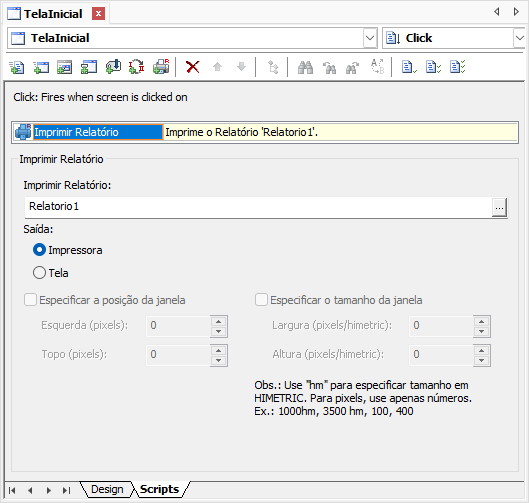This screenshot has width=529, height=503.
Task: Go to first sheet tab button
Action: [12, 490]
